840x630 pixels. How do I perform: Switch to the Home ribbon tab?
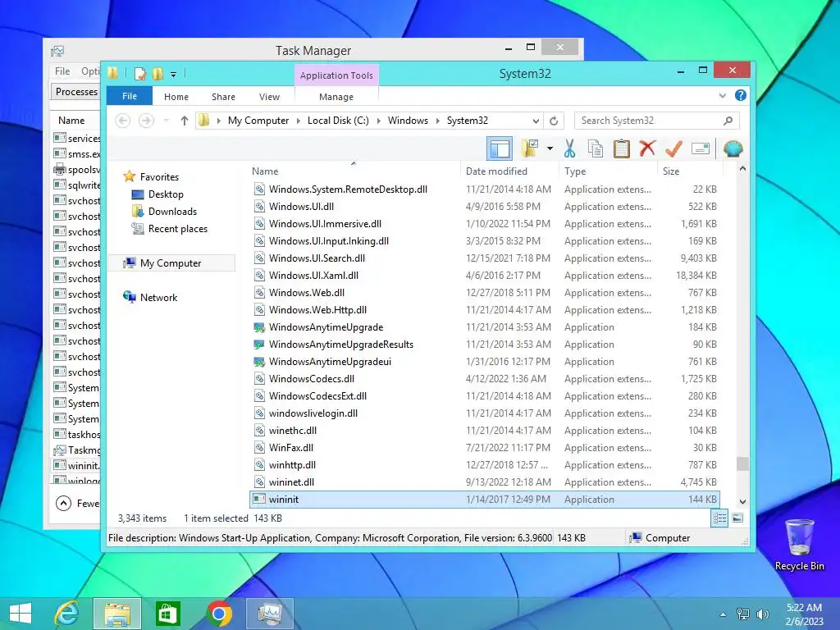tap(176, 97)
